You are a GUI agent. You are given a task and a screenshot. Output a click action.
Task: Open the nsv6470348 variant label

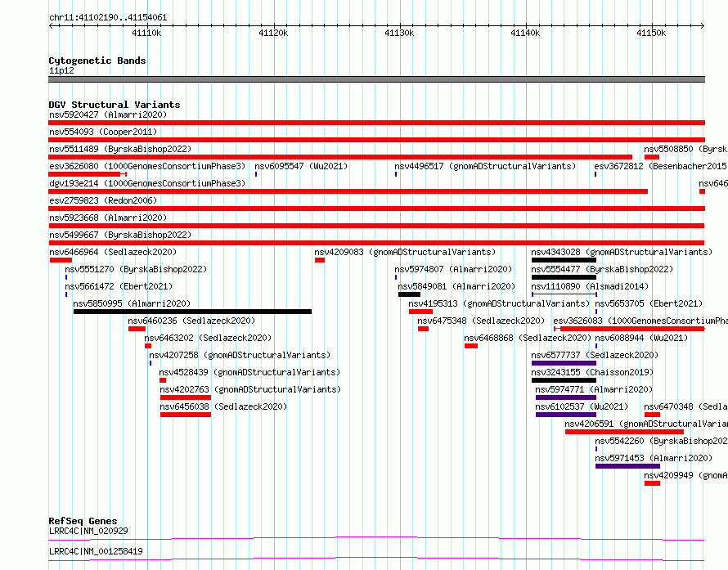[x=685, y=406]
